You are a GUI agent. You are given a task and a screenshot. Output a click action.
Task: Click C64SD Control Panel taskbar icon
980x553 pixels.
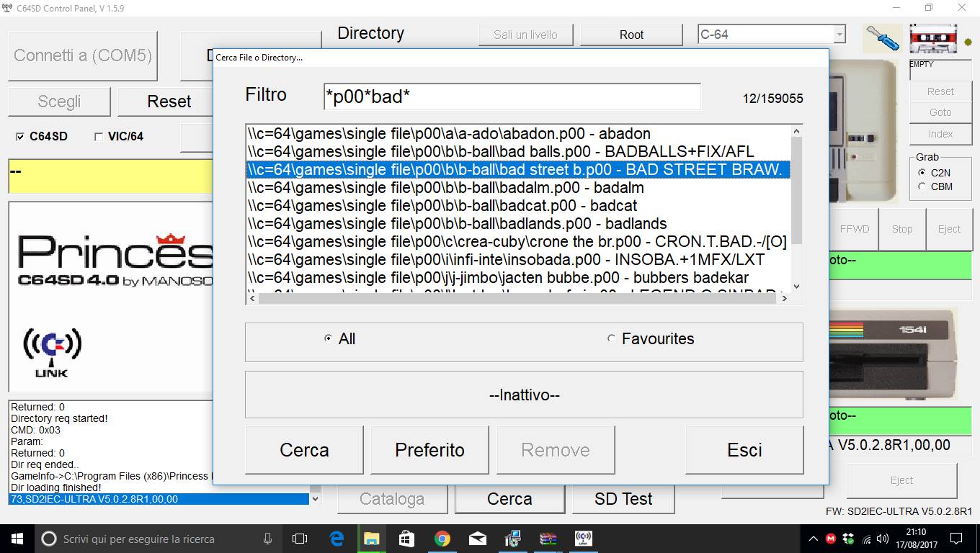[x=583, y=538]
